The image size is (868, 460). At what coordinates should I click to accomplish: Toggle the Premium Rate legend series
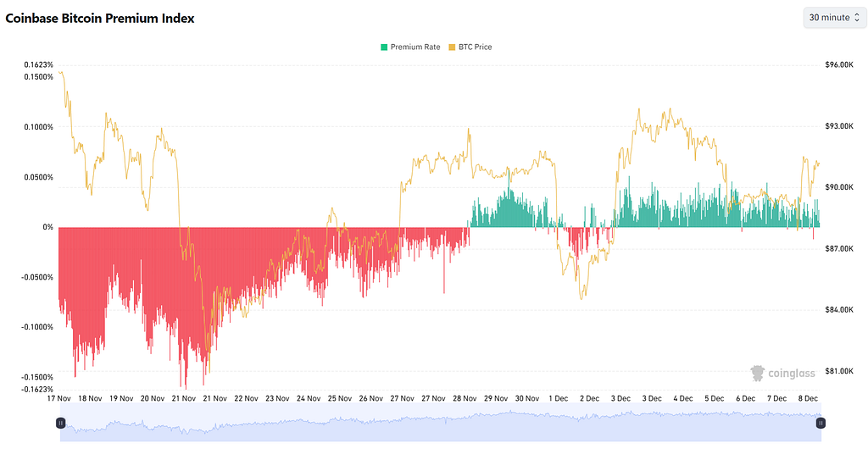(x=410, y=47)
